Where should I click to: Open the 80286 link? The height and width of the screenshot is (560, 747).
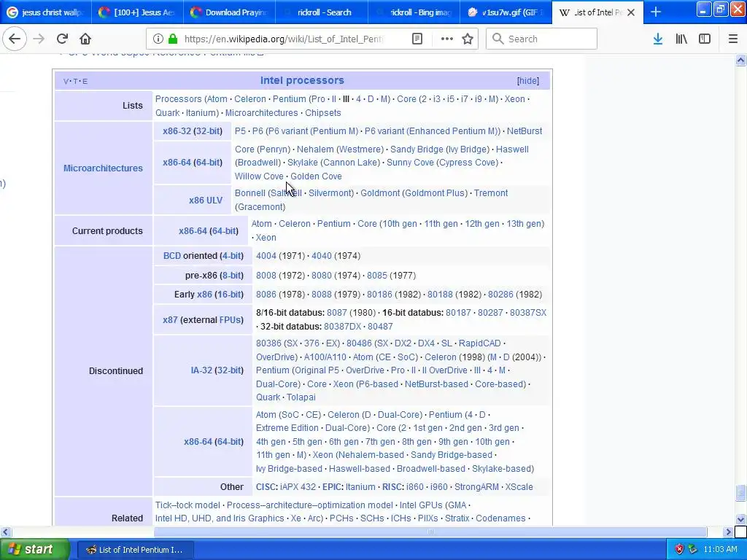(500, 295)
